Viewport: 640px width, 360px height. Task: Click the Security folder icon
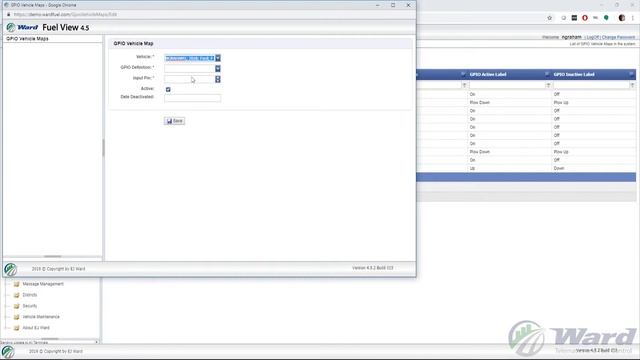17,306
